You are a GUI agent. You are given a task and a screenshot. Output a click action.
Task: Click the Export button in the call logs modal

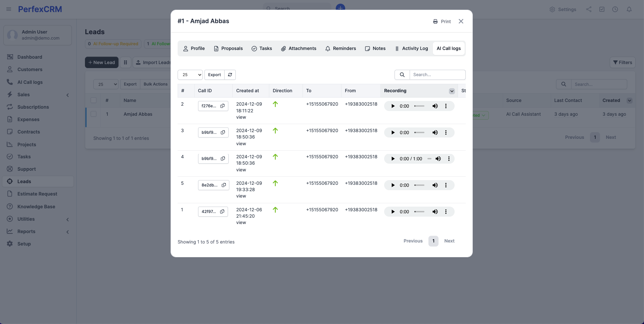pyautogui.click(x=214, y=74)
